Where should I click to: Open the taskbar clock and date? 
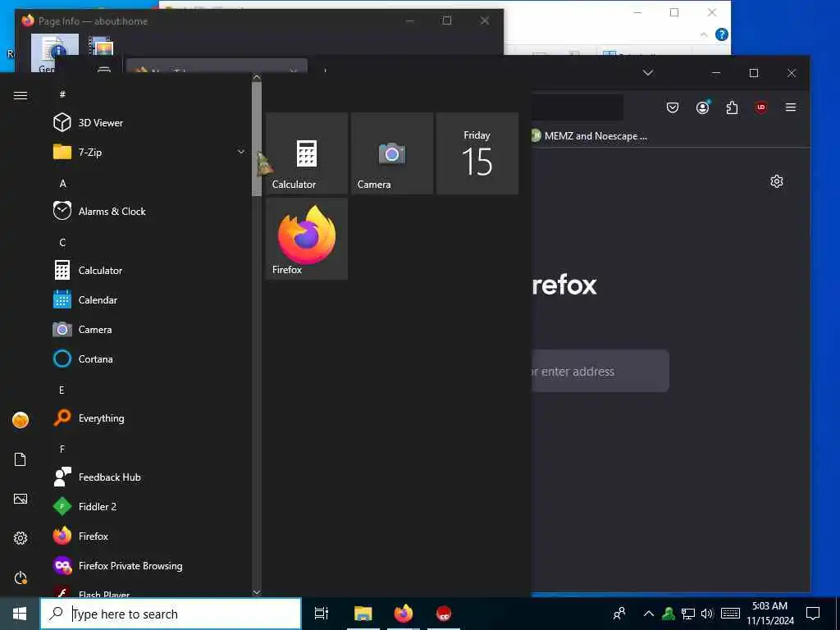click(769, 614)
